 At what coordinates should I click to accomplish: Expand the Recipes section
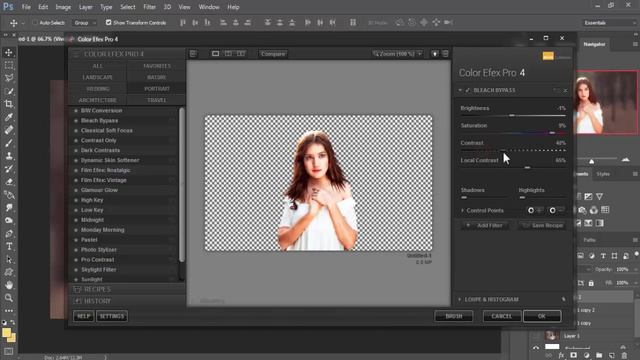pyautogui.click(x=127, y=289)
